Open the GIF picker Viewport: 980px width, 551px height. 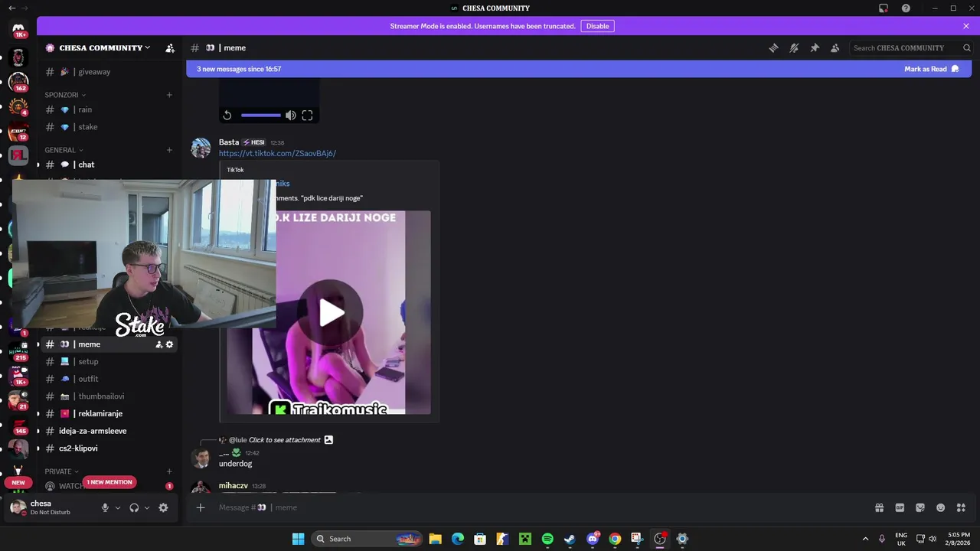point(900,507)
